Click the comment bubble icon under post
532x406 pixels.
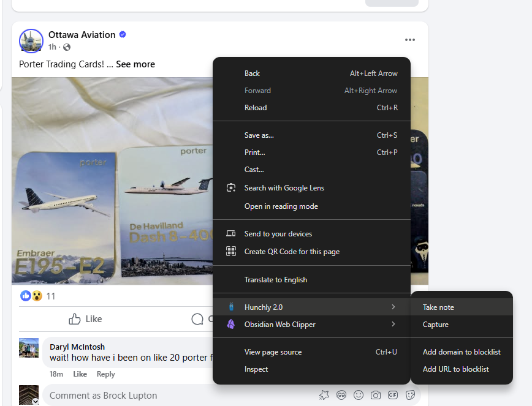tap(197, 319)
